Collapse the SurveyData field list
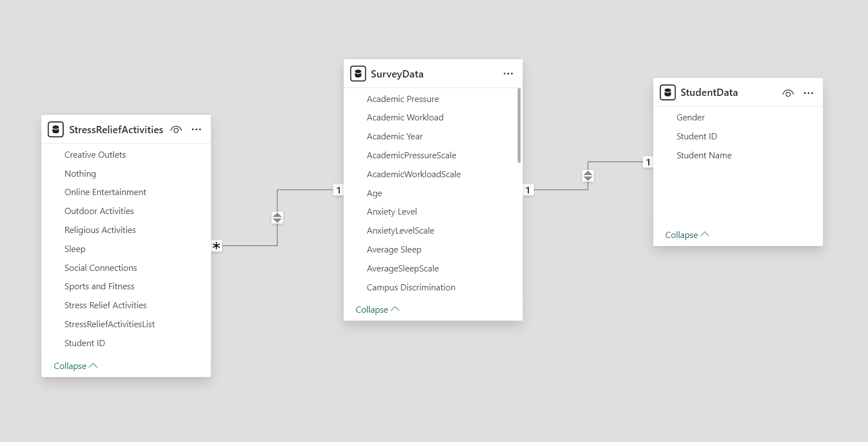The height and width of the screenshot is (442, 868). pos(378,309)
